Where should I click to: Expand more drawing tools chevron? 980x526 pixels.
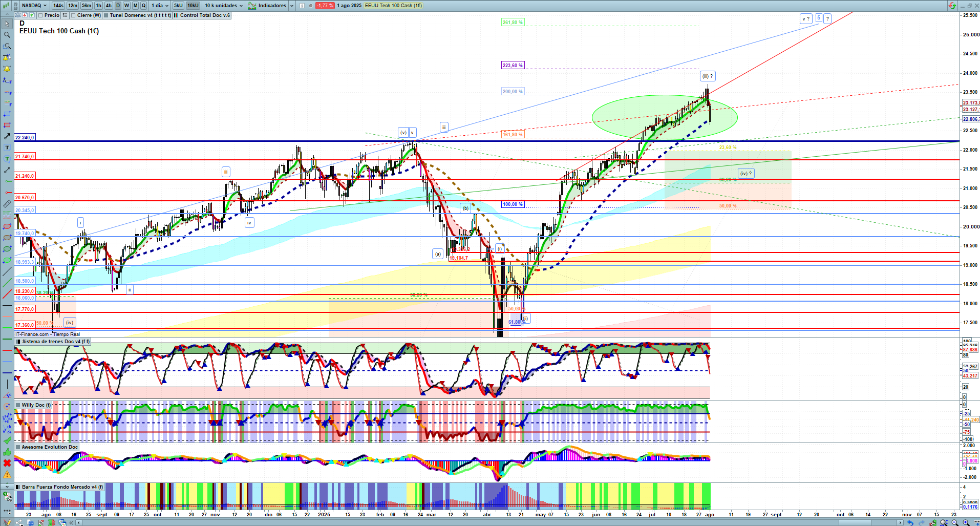7,486
